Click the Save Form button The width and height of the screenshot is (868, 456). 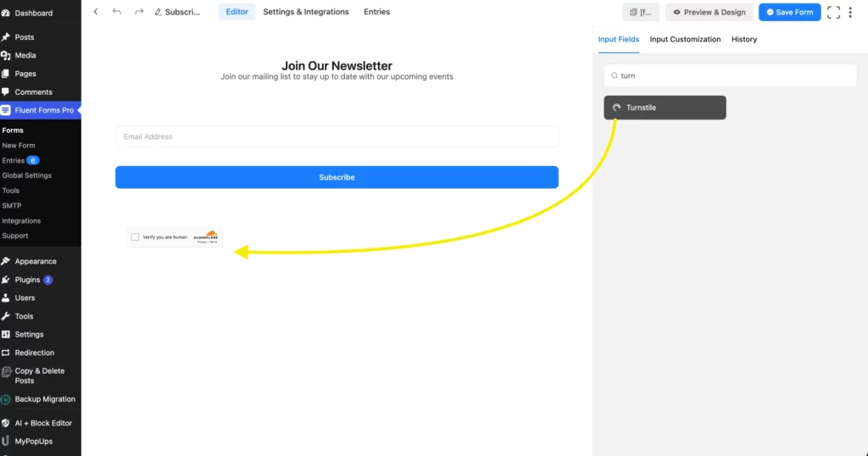coord(789,12)
